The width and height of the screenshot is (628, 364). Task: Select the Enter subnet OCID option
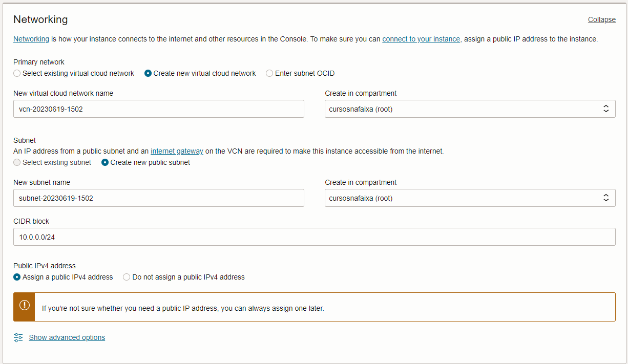click(269, 73)
